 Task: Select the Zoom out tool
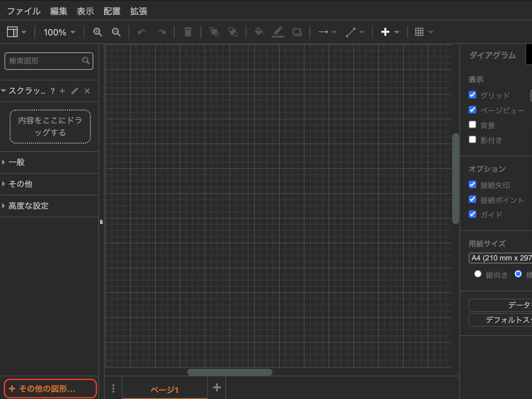[116, 32]
